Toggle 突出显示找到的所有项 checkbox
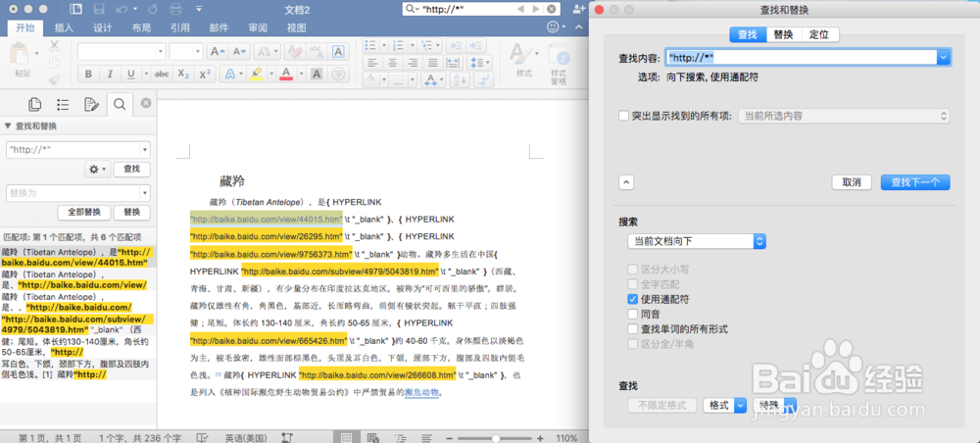This screenshot has height=443, width=980. pos(623,116)
